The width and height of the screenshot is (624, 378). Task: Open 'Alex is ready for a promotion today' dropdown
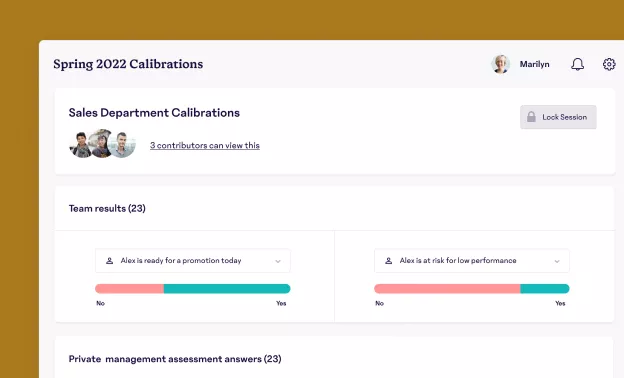coord(193,261)
